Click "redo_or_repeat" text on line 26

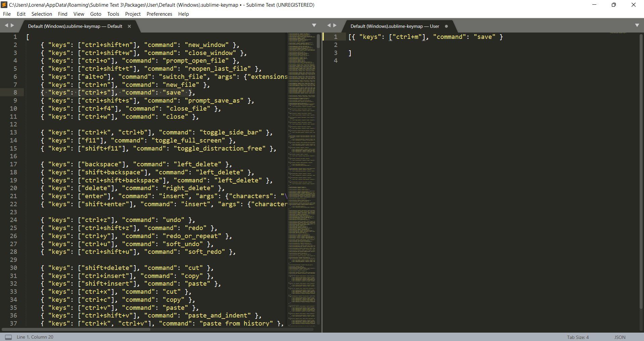pyautogui.click(x=192, y=236)
